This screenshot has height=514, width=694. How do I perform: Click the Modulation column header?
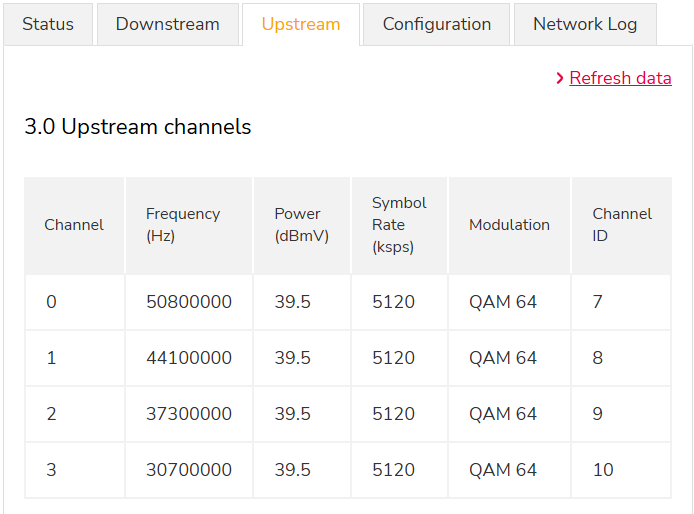point(509,225)
